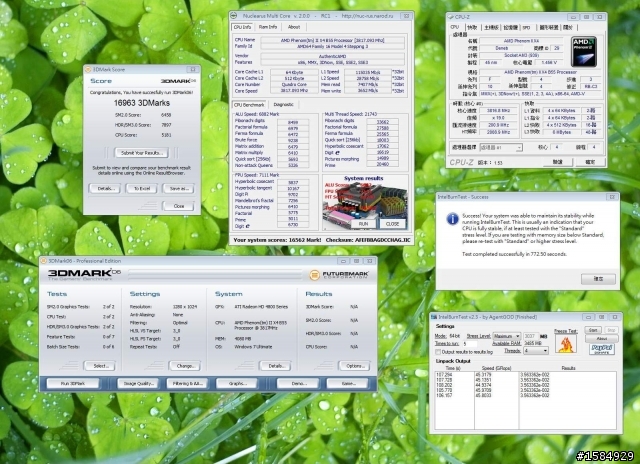Click the Multi Thread Prime score value
Image resolution: width=640 pixels, height=464 pixels.
point(382,164)
